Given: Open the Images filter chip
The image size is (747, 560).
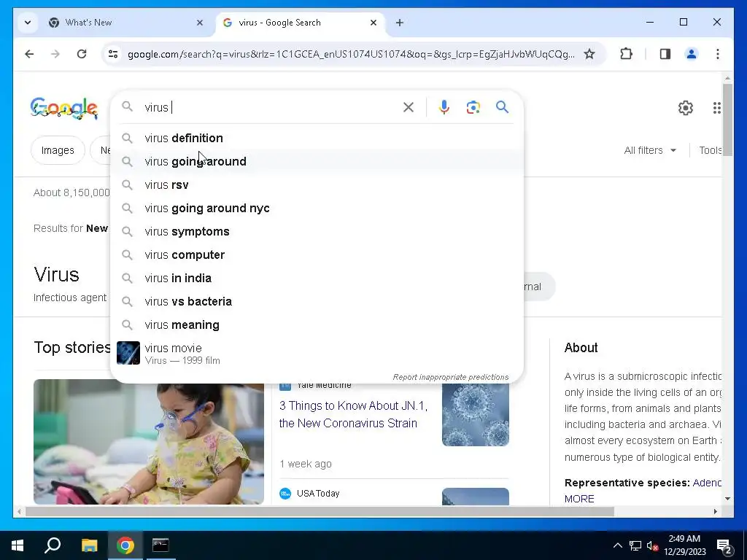Looking at the screenshot, I should point(58,150).
